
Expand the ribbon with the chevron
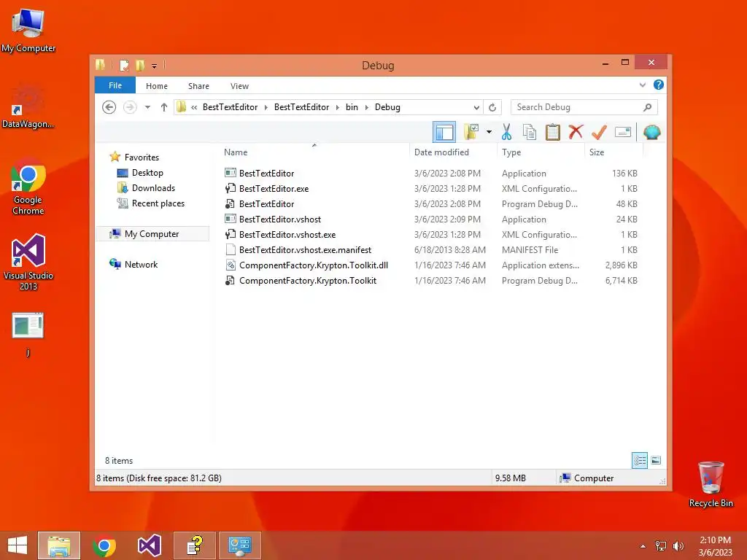(642, 85)
